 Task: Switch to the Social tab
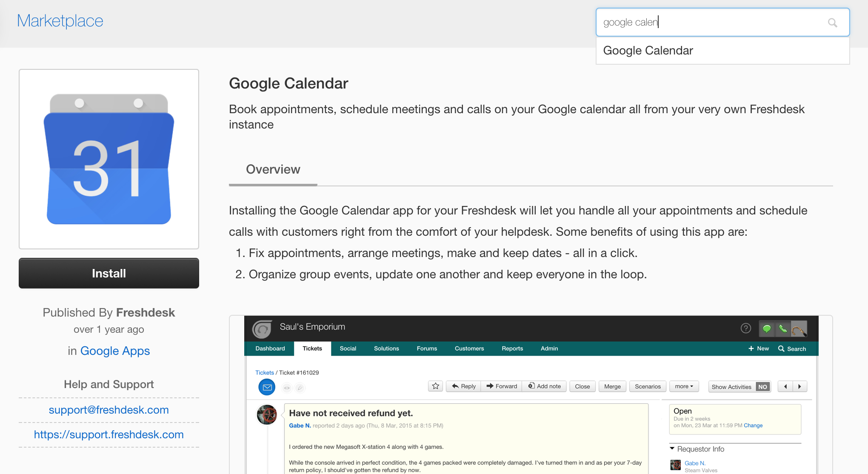[348, 348]
